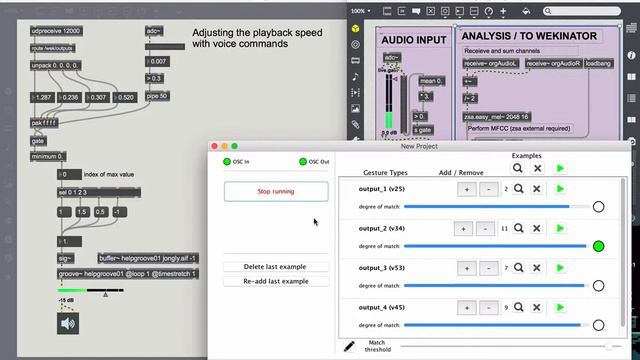Click Delete last example button
Viewport: 640px width, 360px height.
click(x=276, y=267)
